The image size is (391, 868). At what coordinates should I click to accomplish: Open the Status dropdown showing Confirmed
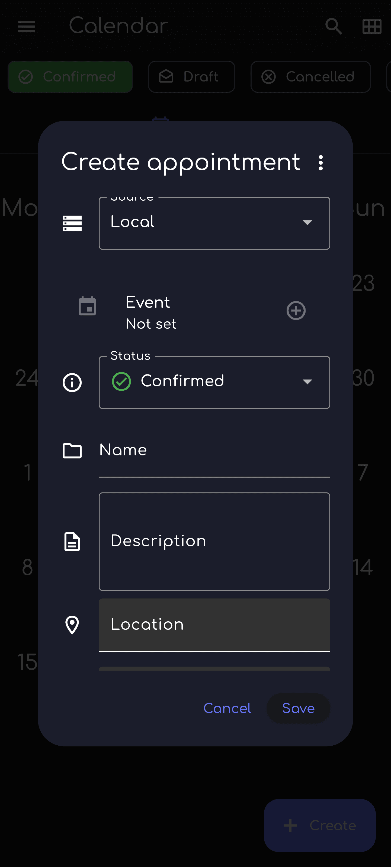214,383
